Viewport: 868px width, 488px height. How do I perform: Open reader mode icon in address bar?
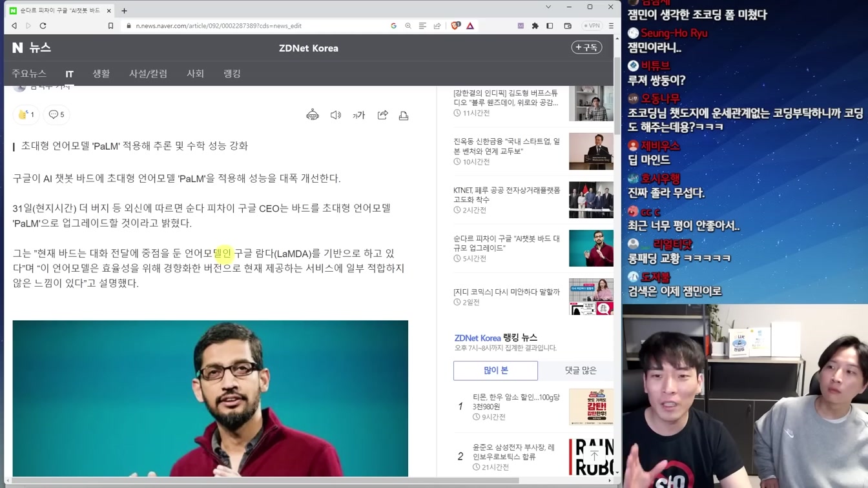point(422,26)
